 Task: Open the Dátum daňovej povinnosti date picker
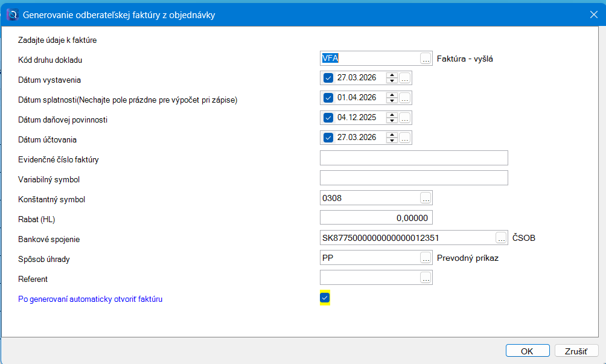404,118
